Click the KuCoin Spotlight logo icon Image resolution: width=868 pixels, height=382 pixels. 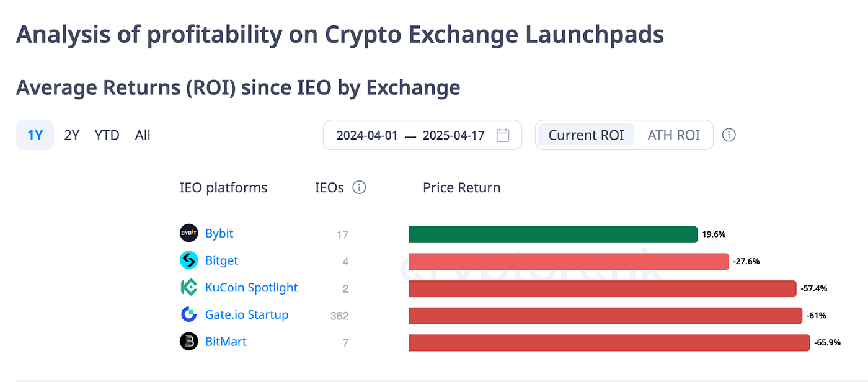click(188, 288)
